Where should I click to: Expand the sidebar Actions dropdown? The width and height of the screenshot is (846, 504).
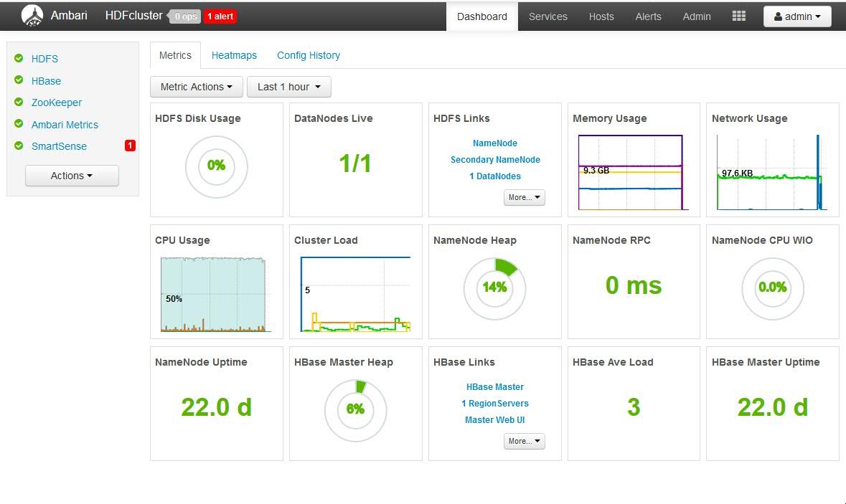tap(72, 176)
